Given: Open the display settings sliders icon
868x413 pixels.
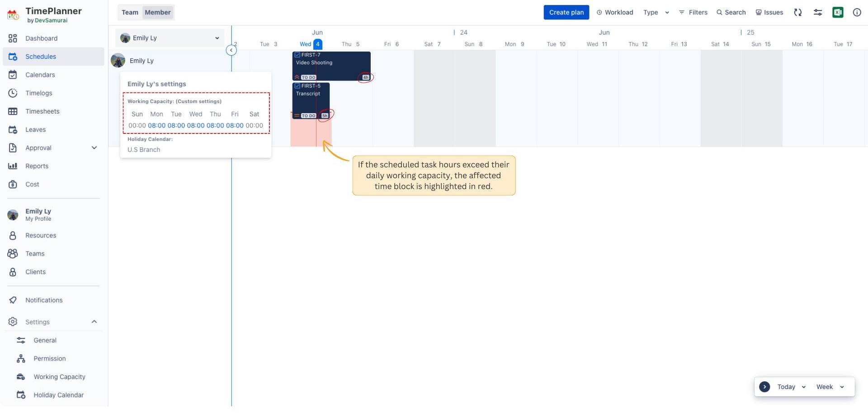Looking at the screenshot, I should coord(817,12).
